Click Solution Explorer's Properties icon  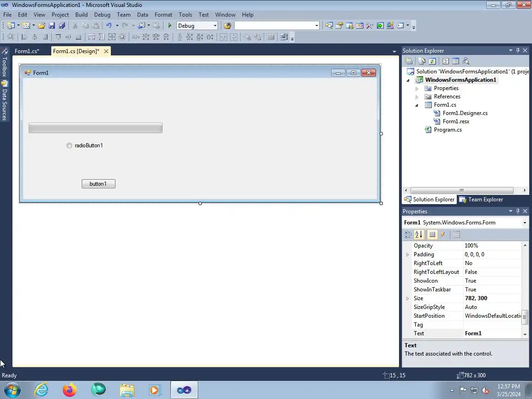(x=409, y=61)
